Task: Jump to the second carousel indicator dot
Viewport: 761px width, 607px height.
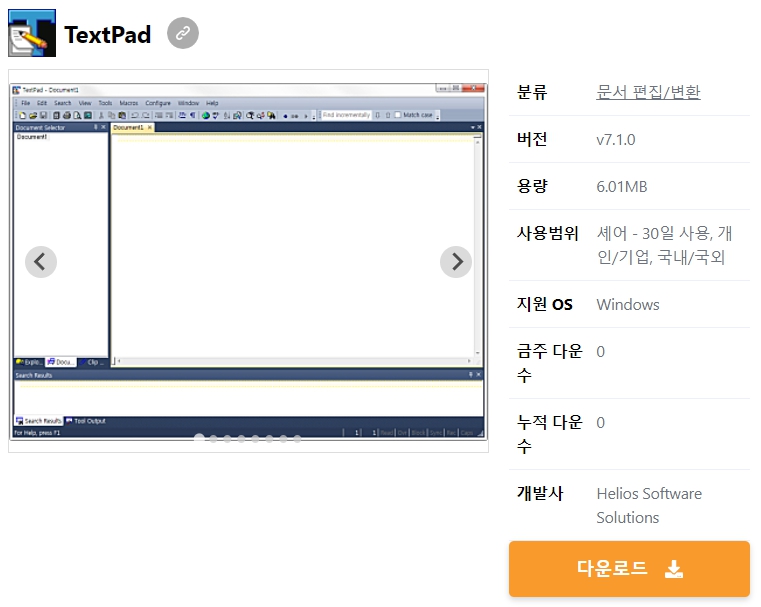Action: pyautogui.click(x=213, y=439)
